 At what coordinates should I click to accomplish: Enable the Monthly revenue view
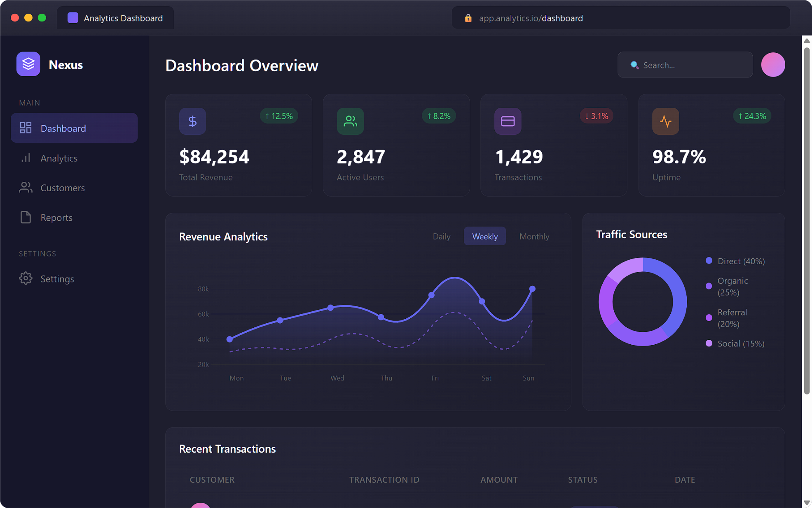[534, 236]
